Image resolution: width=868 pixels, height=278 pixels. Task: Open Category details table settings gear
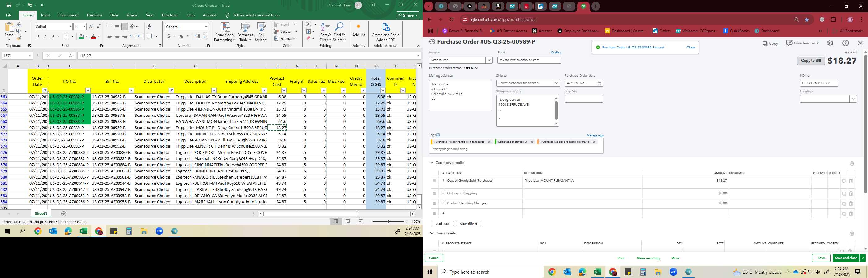pos(852,164)
